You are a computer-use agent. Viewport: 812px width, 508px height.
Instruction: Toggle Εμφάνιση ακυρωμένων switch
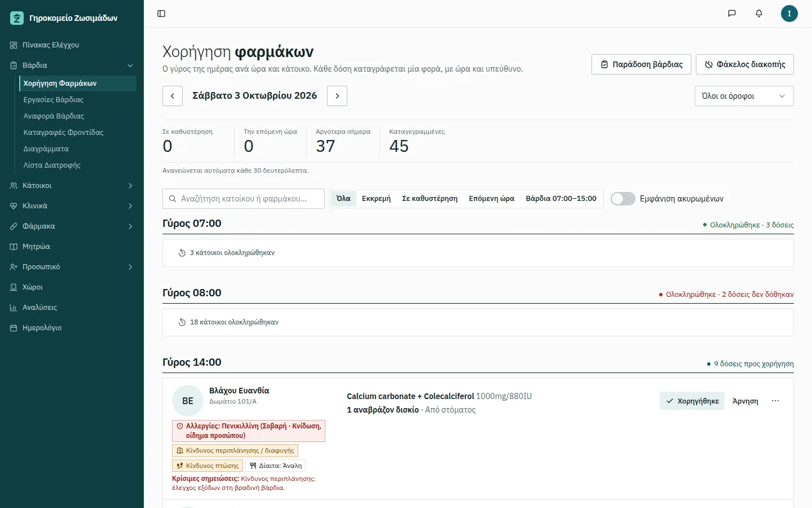point(623,199)
